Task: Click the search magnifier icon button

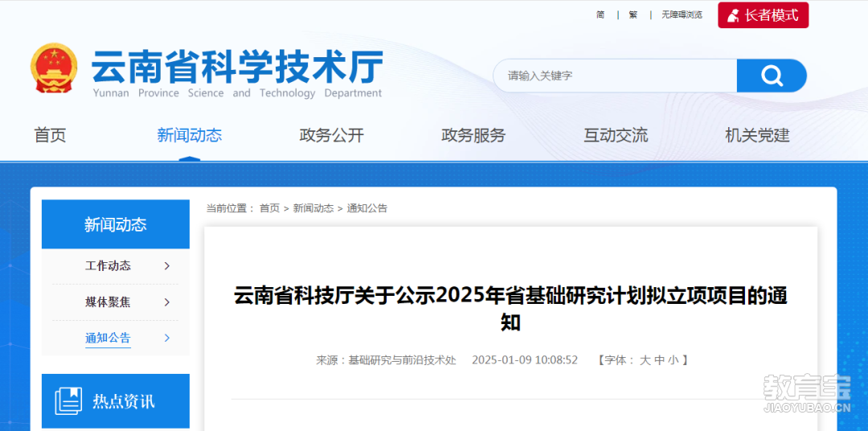Action: 772,76
